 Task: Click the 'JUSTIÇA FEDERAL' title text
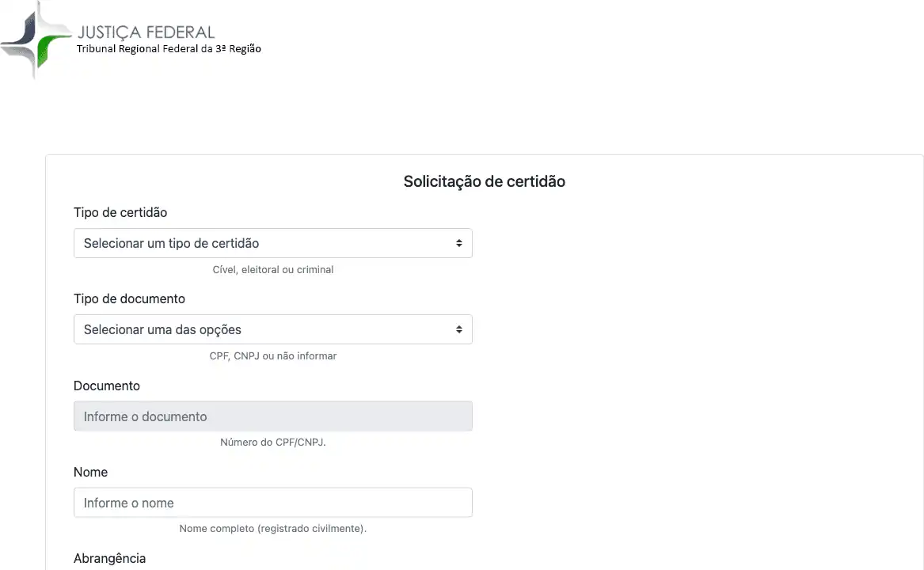click(146, 32)
